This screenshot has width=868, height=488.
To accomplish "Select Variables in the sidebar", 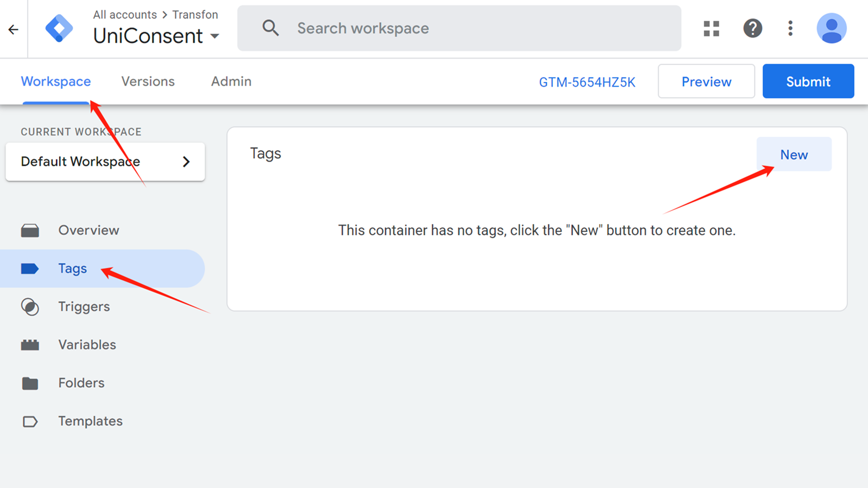I will coord(103,345).
